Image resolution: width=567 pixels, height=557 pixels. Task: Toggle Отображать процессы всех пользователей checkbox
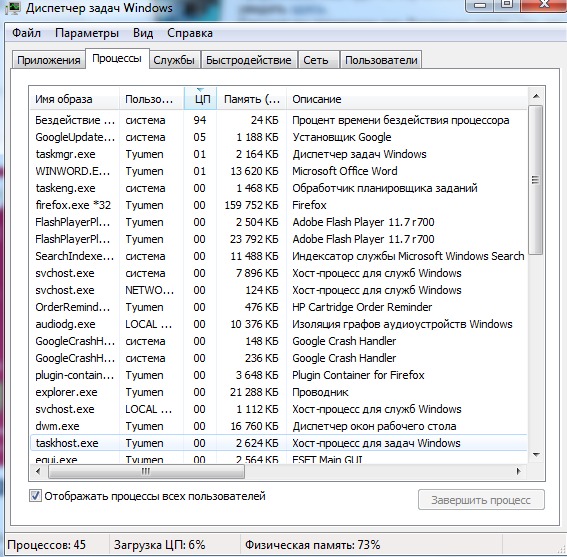click(35, 496)
